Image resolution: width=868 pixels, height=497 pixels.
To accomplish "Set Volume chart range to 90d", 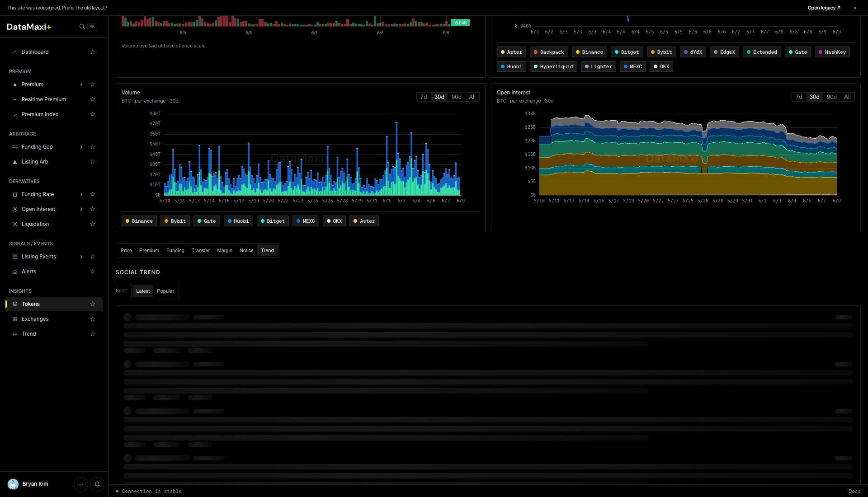I will (x=457, y=97).
